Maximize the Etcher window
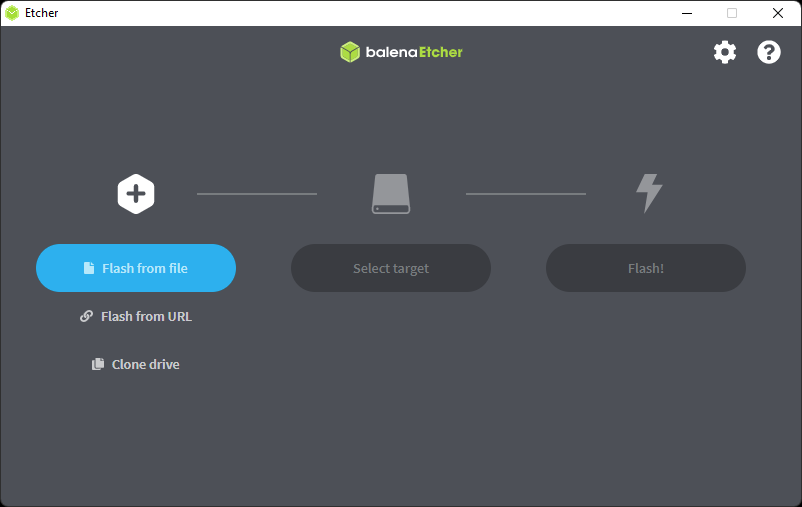The image size is (802, 507). [732, 13]
